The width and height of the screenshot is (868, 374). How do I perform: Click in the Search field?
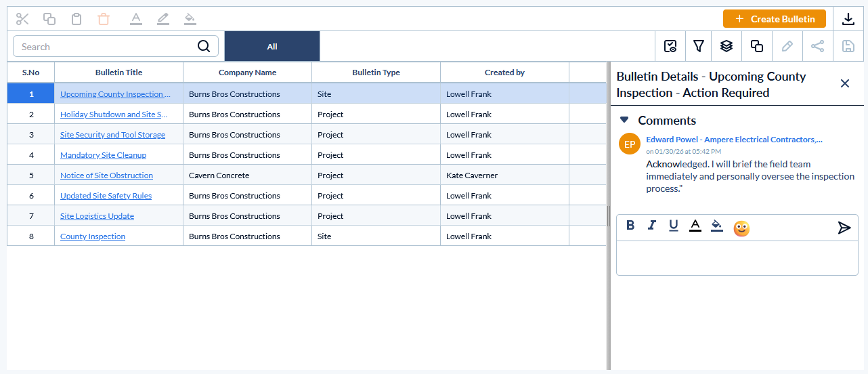116,46
